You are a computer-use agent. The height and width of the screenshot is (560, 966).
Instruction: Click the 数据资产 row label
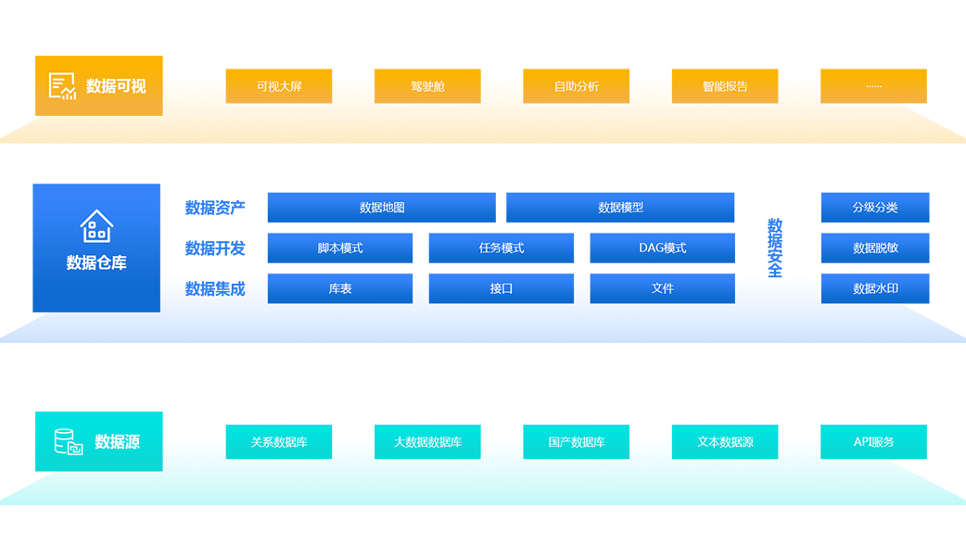[215, 208]
